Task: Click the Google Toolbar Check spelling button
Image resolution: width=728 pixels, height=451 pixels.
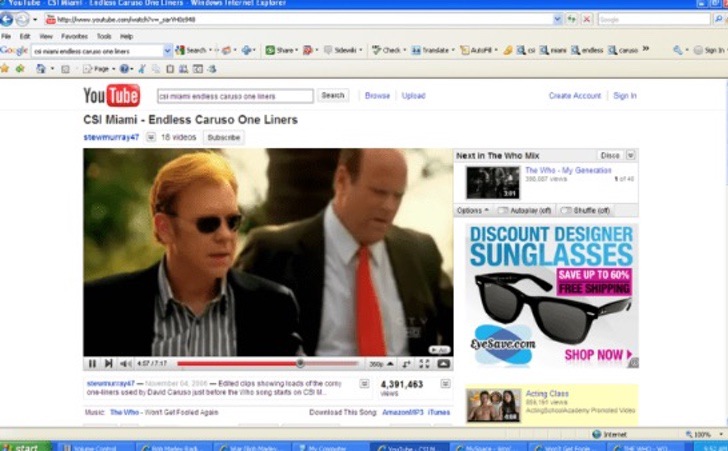Action: tap(386, 50)
